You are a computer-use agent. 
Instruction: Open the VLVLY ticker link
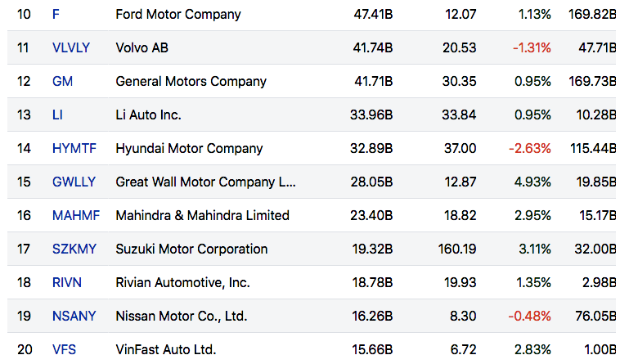tap(69, 47)
